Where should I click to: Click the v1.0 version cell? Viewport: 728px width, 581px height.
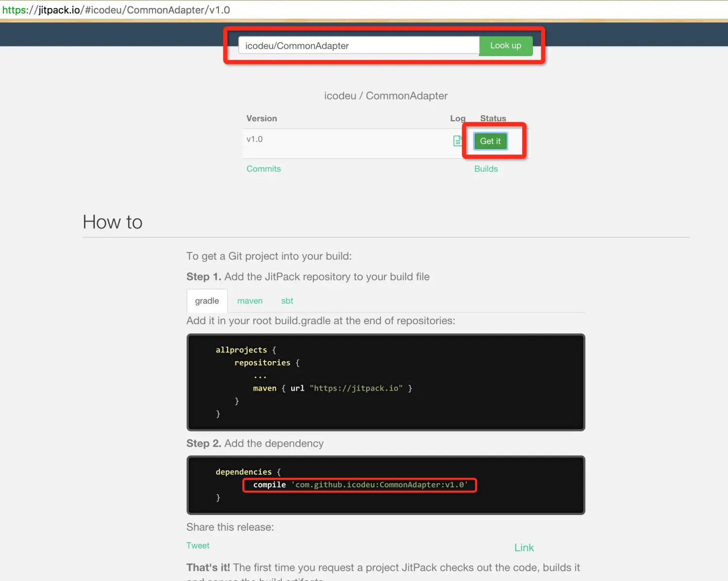coord(254,139)
